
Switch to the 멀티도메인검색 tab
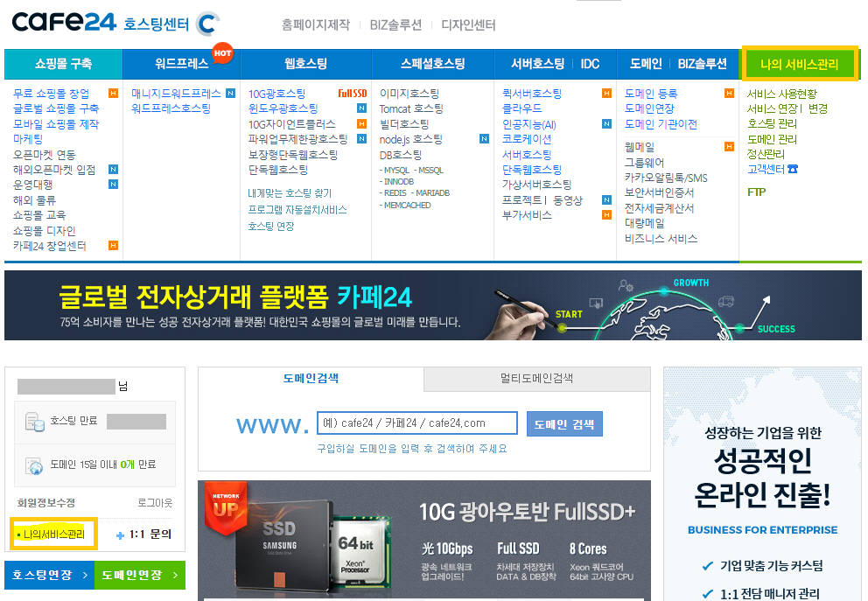(537, 379)
